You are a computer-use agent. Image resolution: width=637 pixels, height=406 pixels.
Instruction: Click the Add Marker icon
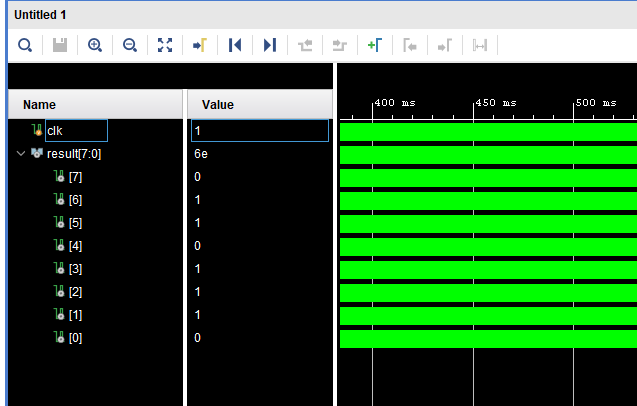pos(375,45)
